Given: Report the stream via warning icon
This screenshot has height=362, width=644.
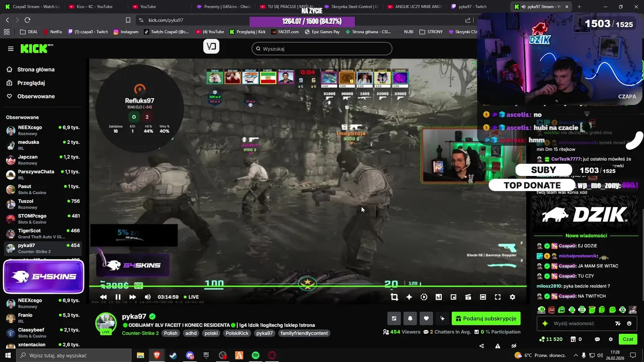Looking at the screenshot, I should [x=498, y=346].
